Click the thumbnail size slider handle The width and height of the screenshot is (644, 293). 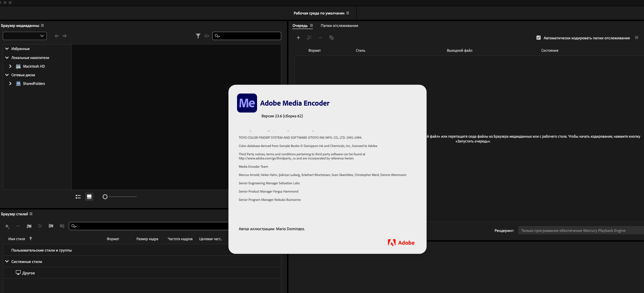click(105, 197)
